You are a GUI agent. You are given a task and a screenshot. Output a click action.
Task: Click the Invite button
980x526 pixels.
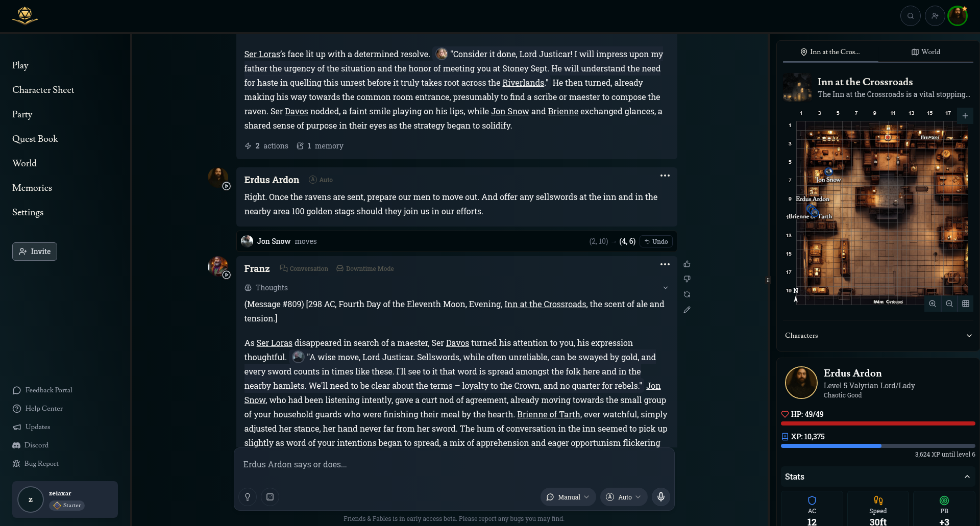(x=35, y=252)
